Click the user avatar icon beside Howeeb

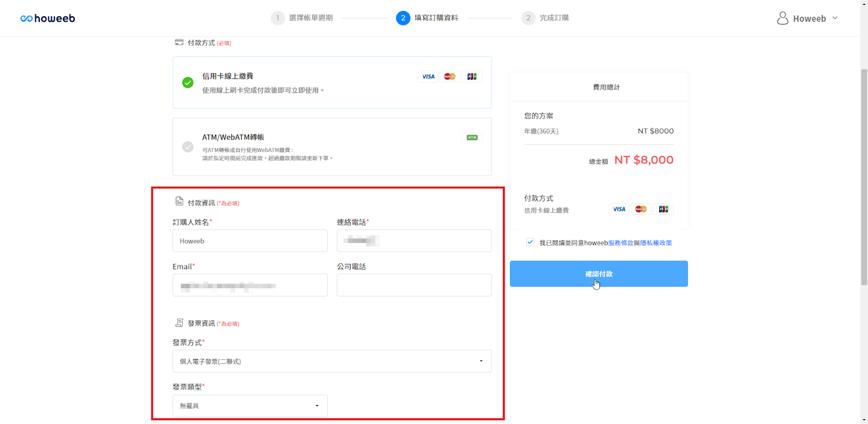click(782, 18)
